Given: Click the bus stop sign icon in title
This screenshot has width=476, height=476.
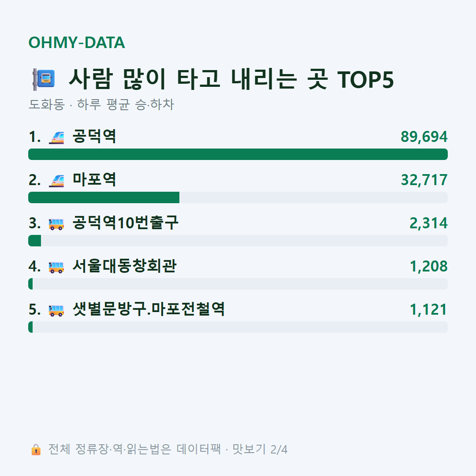Looking at the screenshot, I should tap(44, 79).
